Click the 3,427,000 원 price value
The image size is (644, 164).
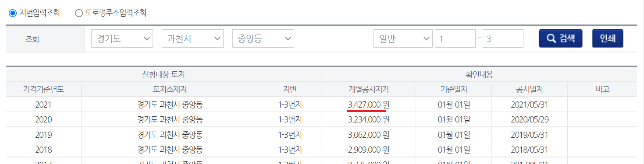369,105
